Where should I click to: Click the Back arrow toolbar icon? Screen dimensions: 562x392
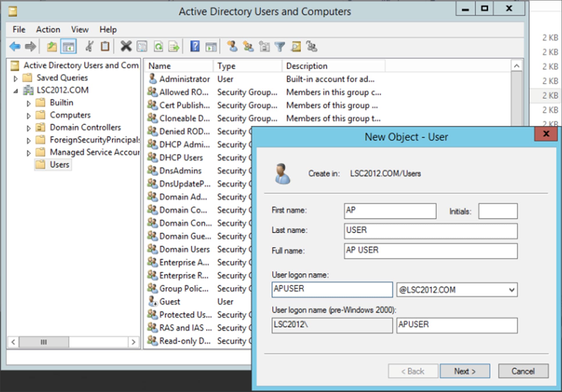click(x=15, y=46)
